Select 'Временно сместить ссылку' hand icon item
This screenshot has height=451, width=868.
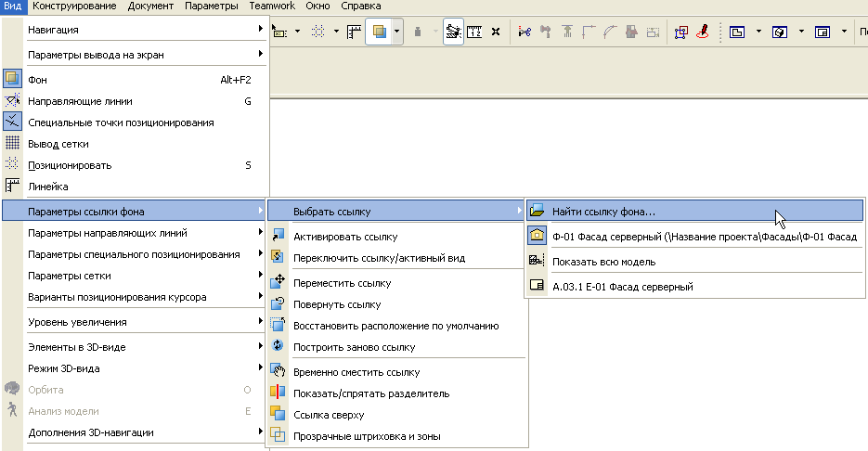point(356,372)
